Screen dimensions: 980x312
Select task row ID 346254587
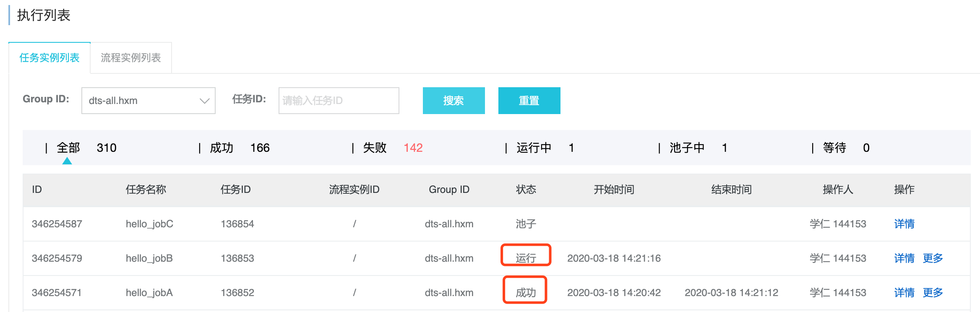(x=57, y=224)
